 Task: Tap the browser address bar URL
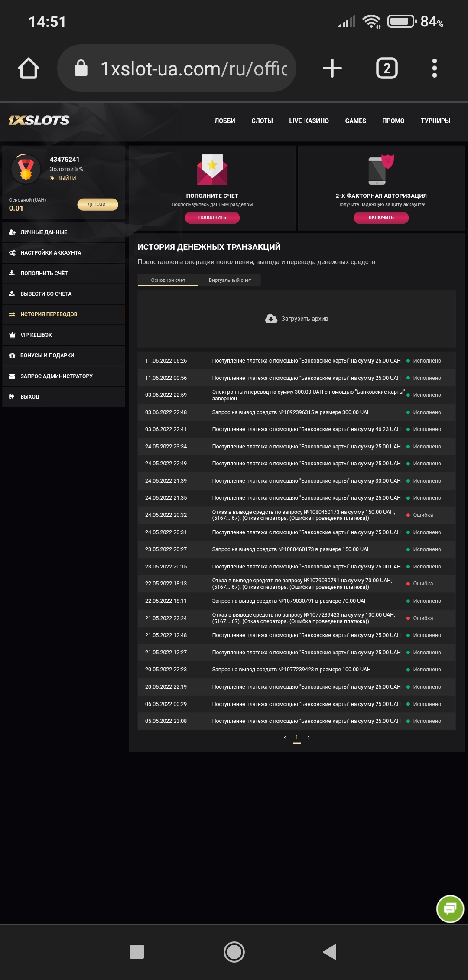[193, 69]
